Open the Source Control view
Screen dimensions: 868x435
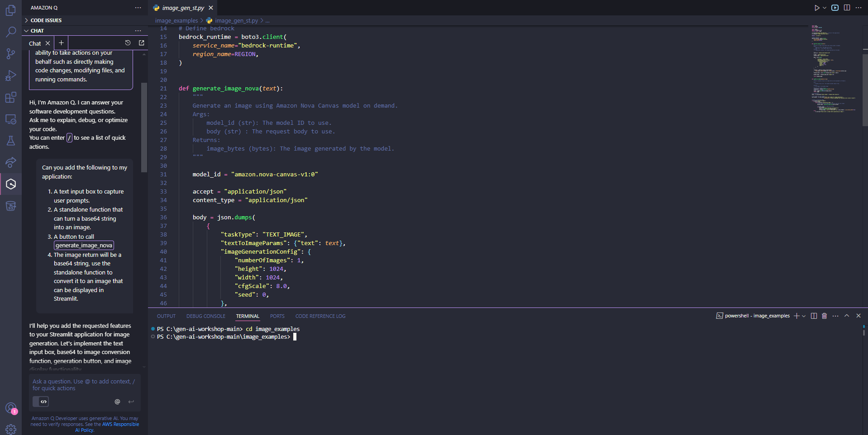11,53
